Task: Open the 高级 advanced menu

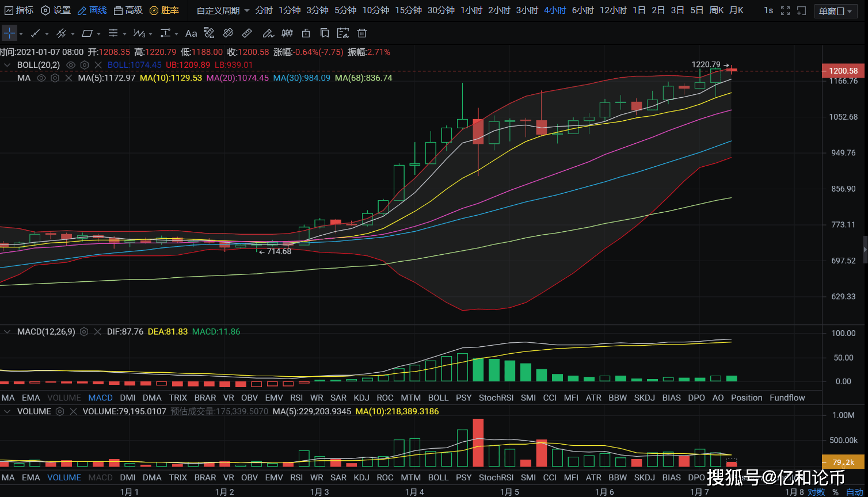Action: tap(128, 10)
